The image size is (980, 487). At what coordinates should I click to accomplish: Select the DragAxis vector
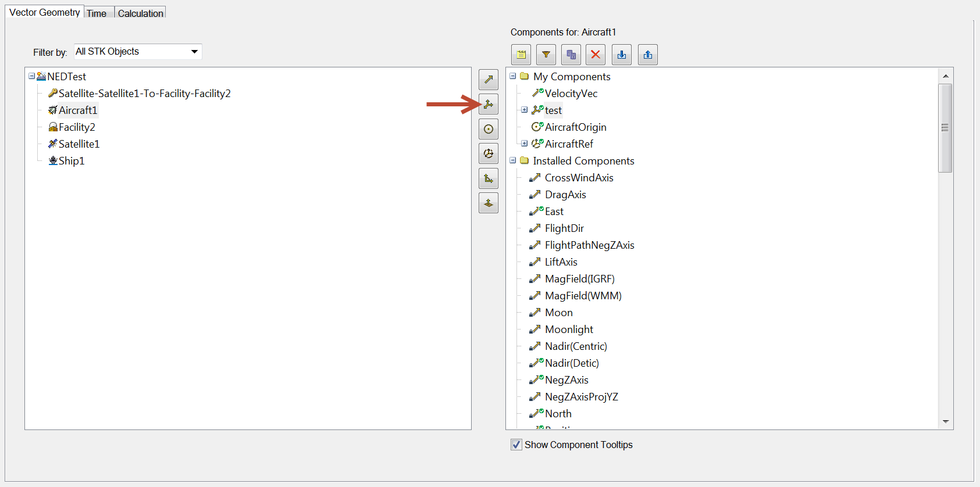(x=565, y=194)
